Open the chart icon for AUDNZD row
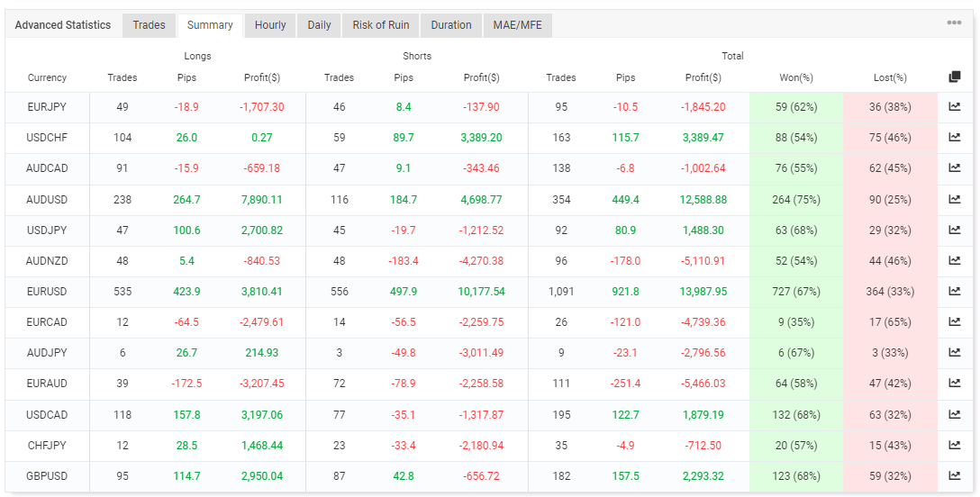 (x=955, y=261)
